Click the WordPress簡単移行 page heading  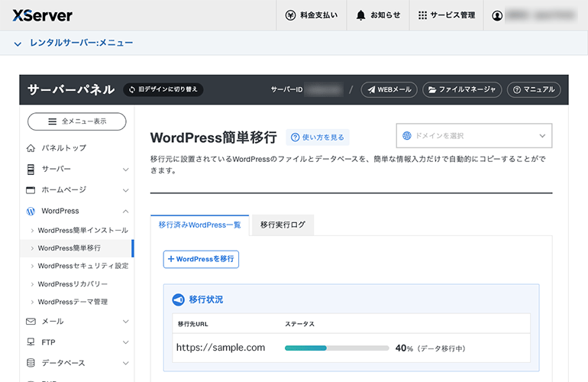pyautogui.click(x=213, y=138)
